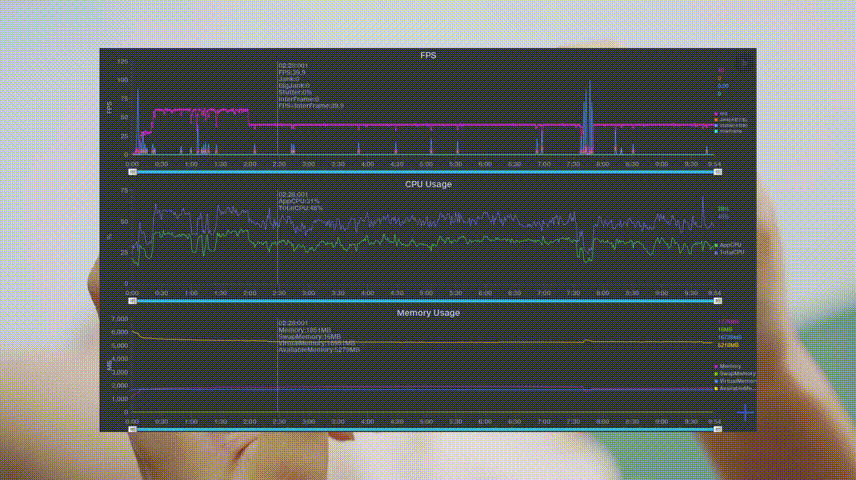
Task: Click the CPU Usage chart title
Action: [428, 185]
